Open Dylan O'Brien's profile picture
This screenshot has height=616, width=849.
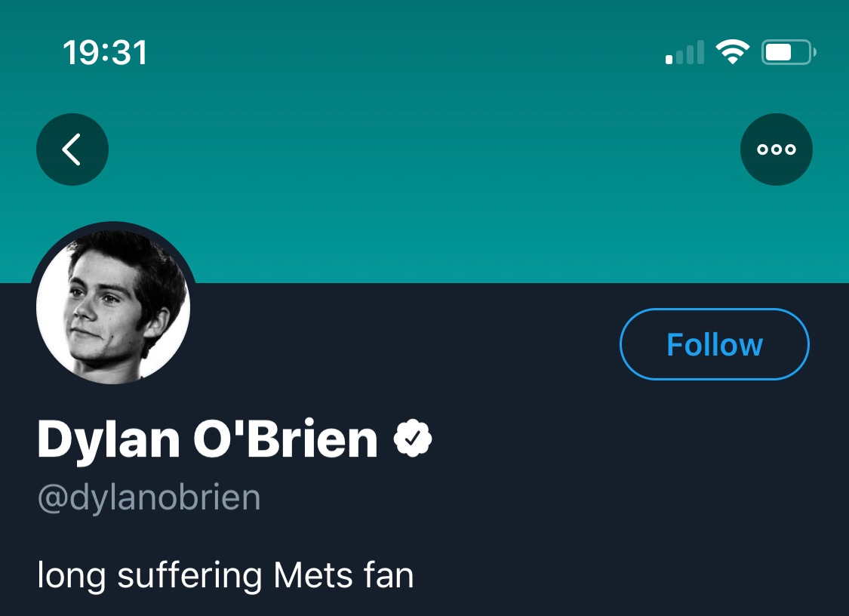coord(113,304)
